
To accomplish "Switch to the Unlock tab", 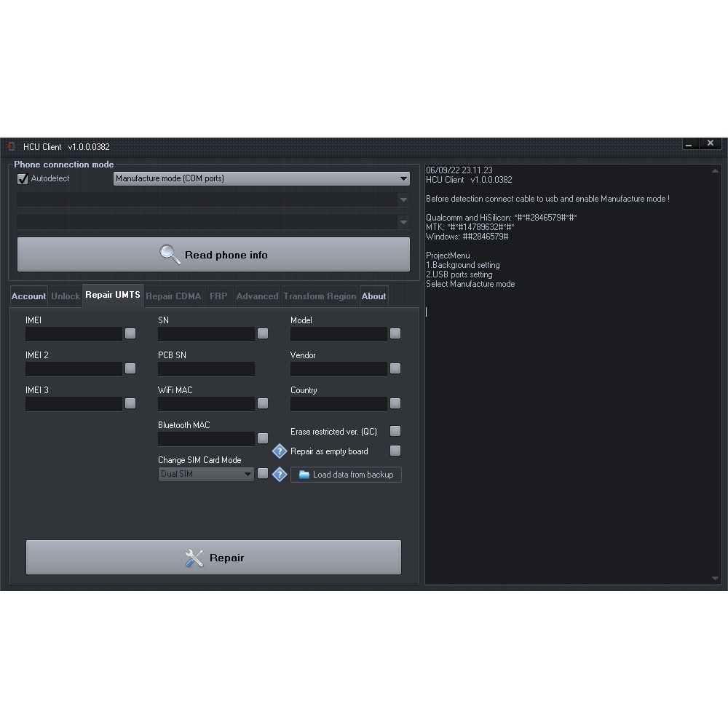I will (66, 296).
